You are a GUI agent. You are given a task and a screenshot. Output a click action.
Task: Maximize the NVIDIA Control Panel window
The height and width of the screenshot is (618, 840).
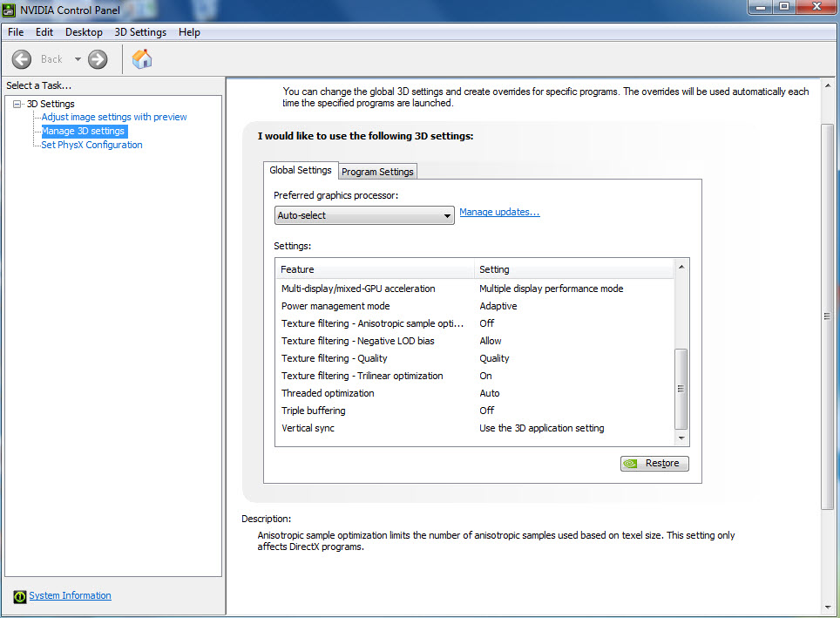(784, 7)
